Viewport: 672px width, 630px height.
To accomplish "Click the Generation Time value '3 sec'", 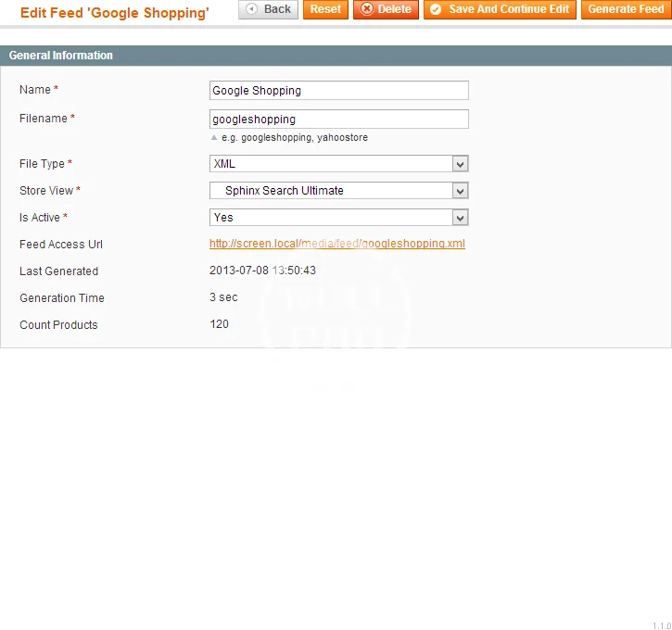I will (223, 298).
